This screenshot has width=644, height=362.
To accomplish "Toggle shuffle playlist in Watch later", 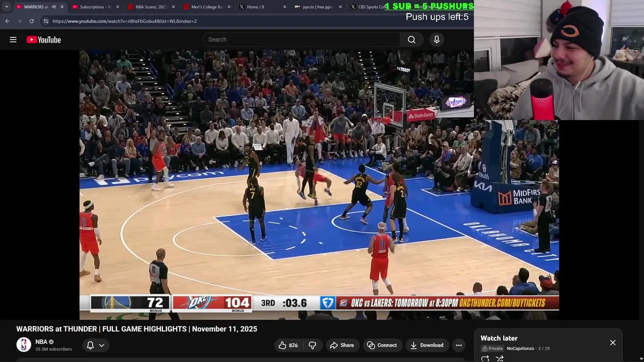I will [500, 358].
